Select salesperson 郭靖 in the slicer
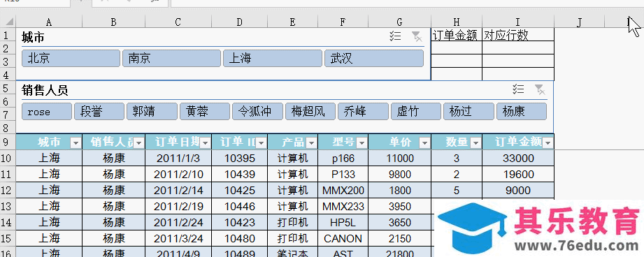 click(152, 112)
